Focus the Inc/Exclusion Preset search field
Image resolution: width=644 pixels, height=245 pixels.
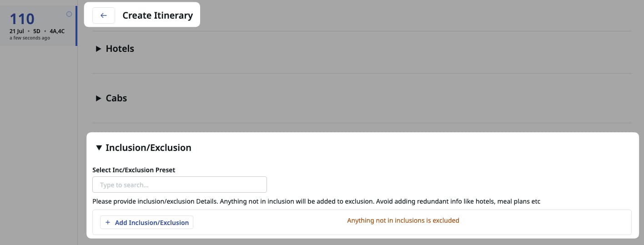pyautogui.click(x=179, y=185)
